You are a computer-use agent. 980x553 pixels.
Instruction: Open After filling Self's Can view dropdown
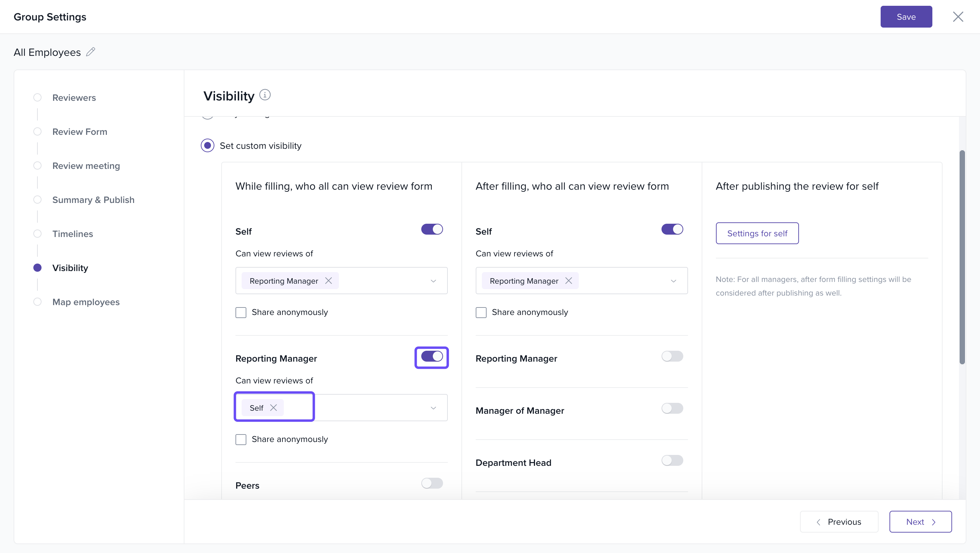[673, 281]
